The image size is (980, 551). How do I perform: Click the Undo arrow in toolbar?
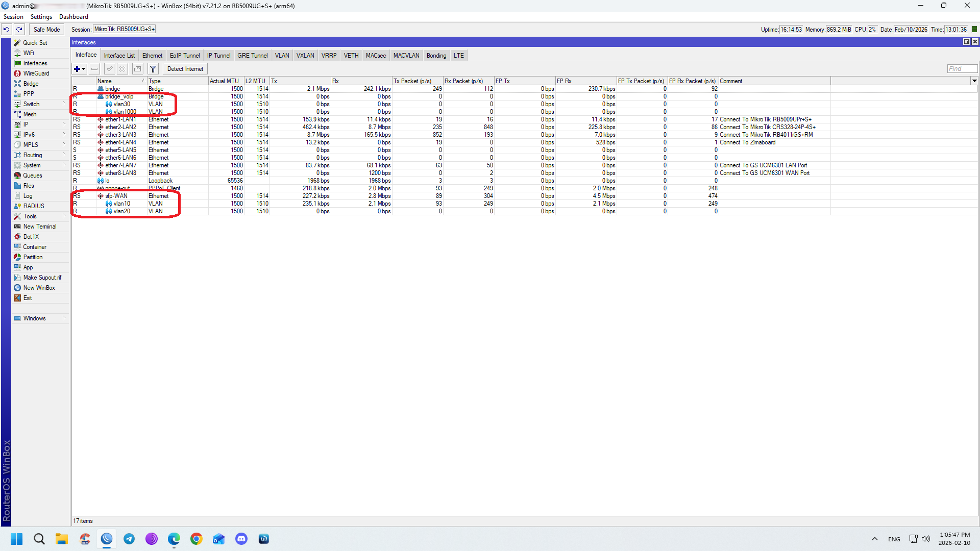7,30
